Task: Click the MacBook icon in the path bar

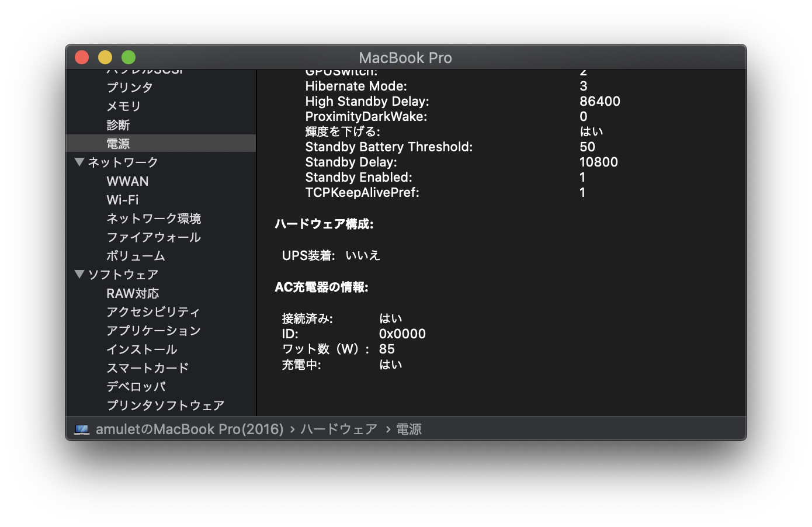Action: [82, 429]
